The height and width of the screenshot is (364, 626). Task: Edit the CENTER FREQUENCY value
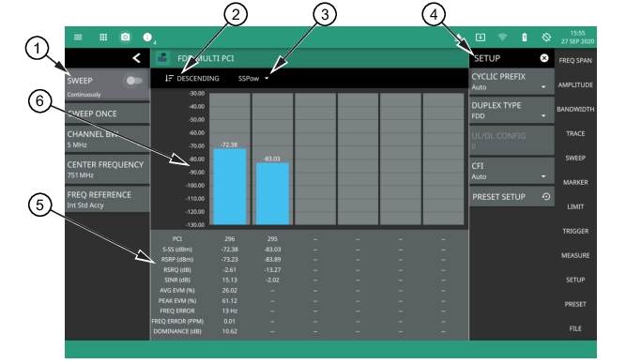107,169
